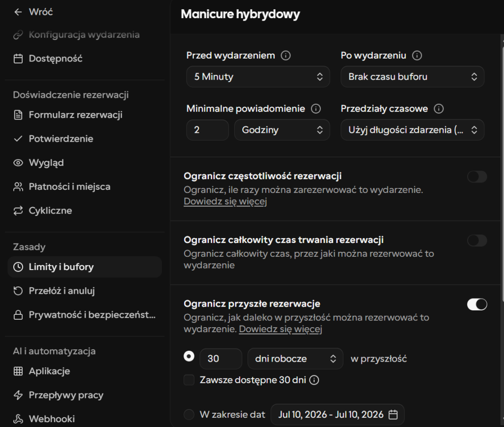Click the lightning icon beside Przepływy pracy
Viewport: 504px width, 427px height.
click(18, 395)
